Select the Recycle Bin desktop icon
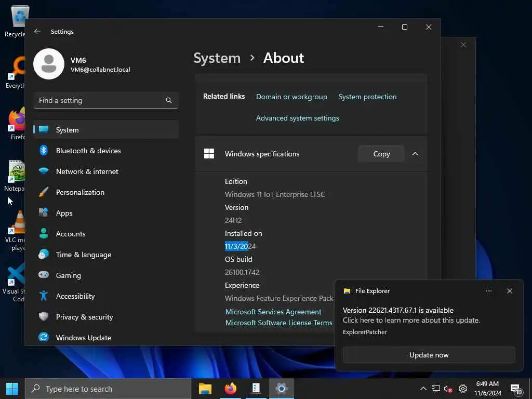532x399 pixels. (15, 21)
